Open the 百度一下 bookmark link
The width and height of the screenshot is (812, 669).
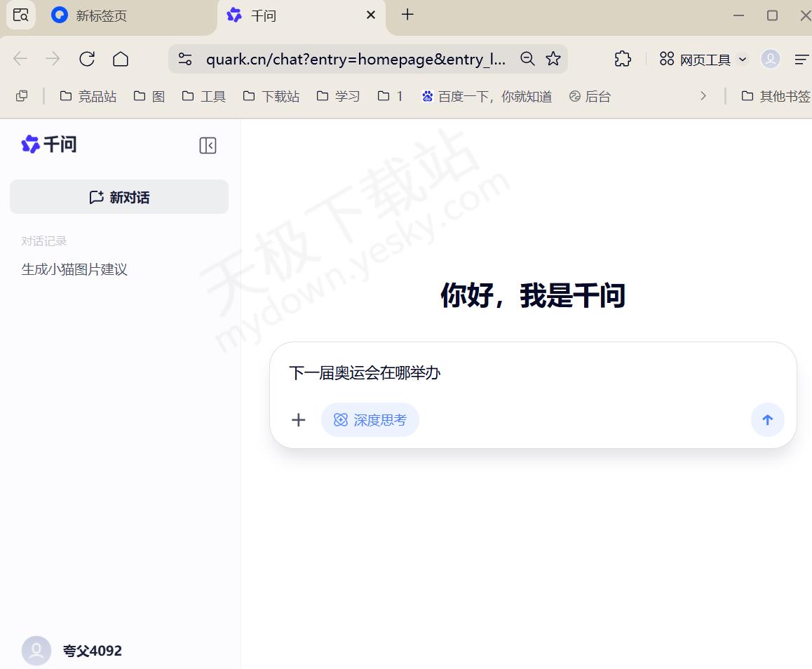pos(487,96)
